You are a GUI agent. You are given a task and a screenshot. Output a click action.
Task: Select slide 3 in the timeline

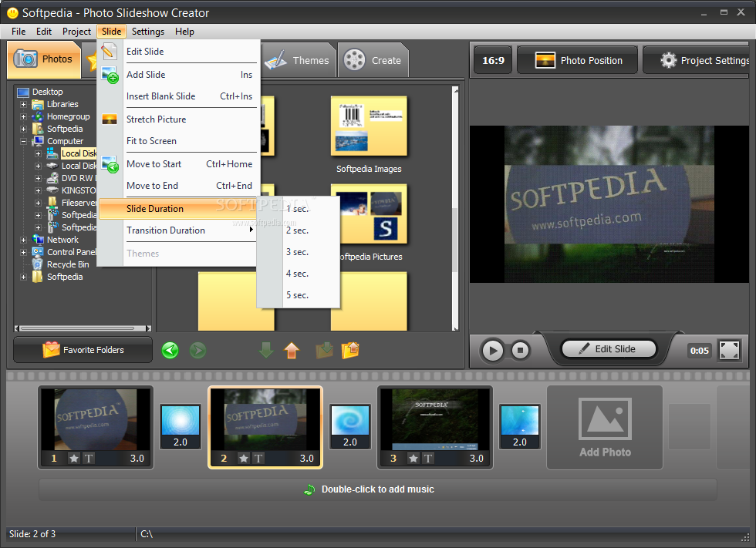(x=435, y=427)
